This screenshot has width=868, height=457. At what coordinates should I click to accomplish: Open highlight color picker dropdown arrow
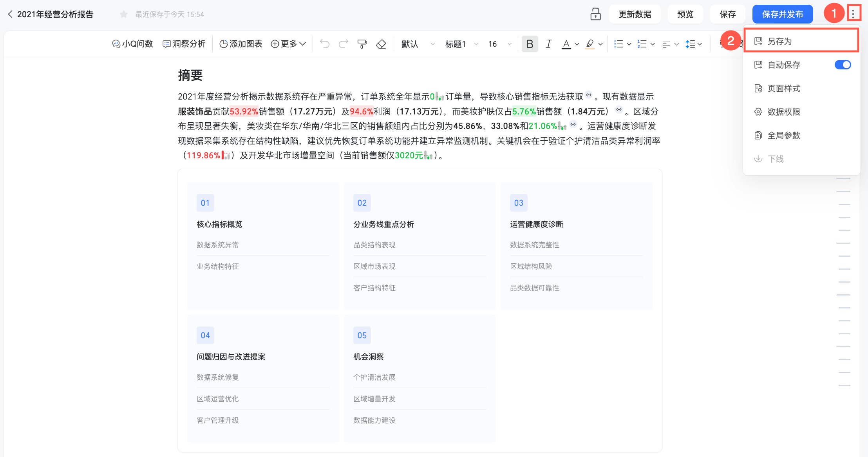[600, 44]
